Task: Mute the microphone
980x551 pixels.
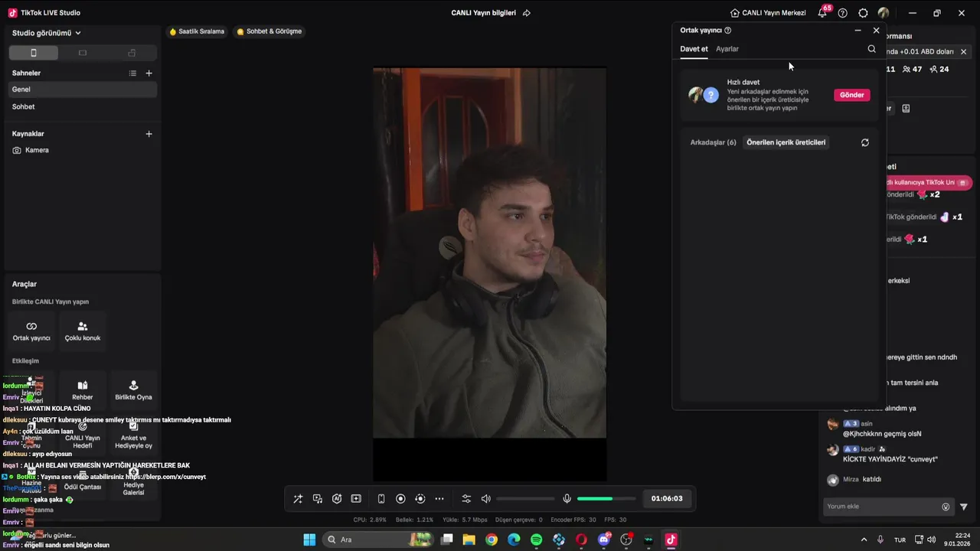Action: tap(567, 499)
